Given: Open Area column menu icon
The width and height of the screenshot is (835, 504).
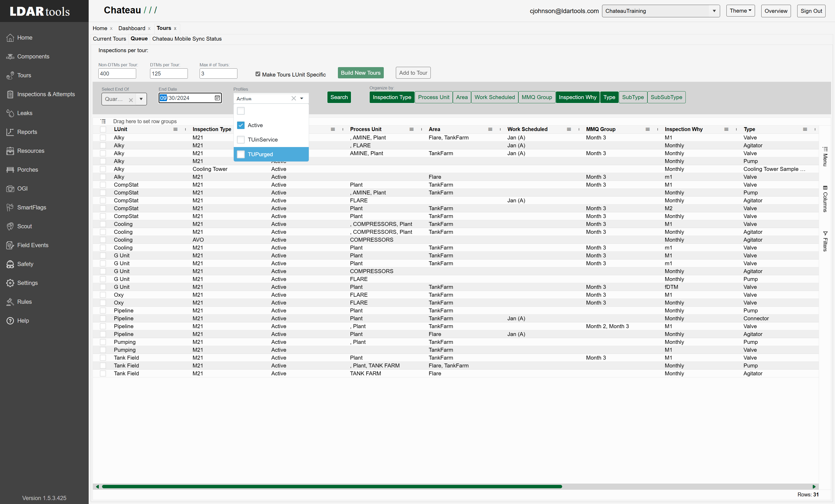Looking at the screenshot, I should coord(490,129).
